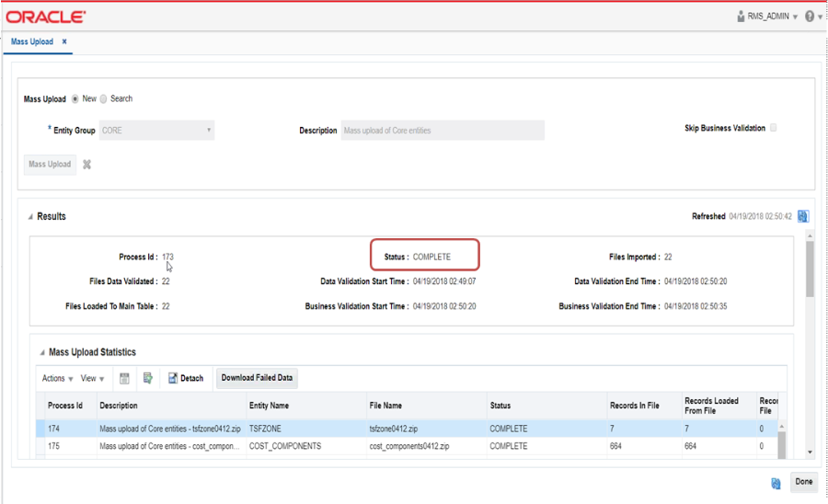Select the Search radio button
The width and height of the screenshot is (828, 504).
tap(103, 98)
